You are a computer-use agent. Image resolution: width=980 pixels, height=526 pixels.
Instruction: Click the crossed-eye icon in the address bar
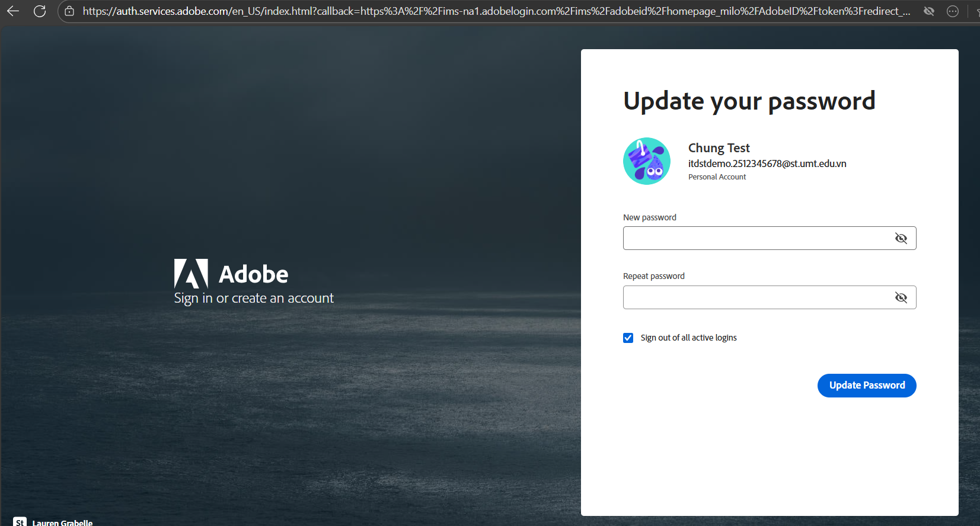pos(929,11)
